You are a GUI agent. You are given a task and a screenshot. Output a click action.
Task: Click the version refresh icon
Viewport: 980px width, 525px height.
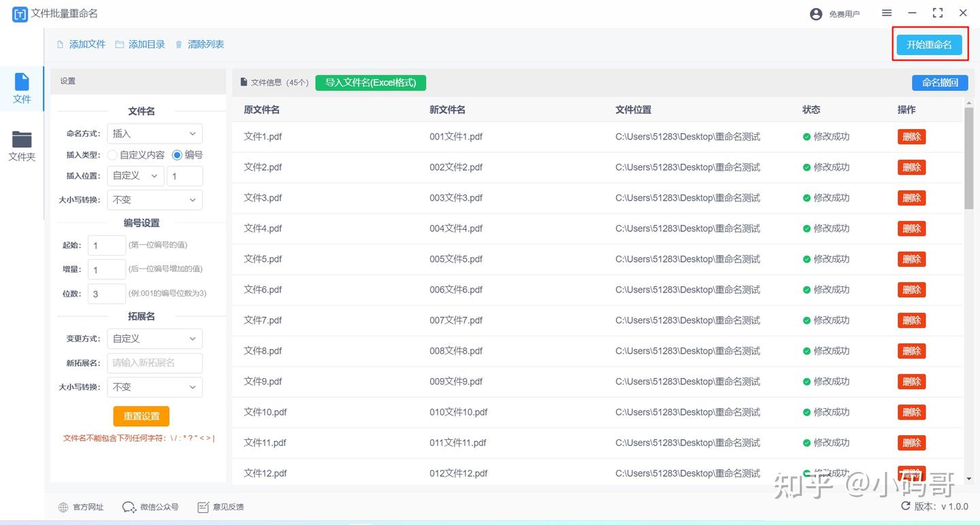906,506
